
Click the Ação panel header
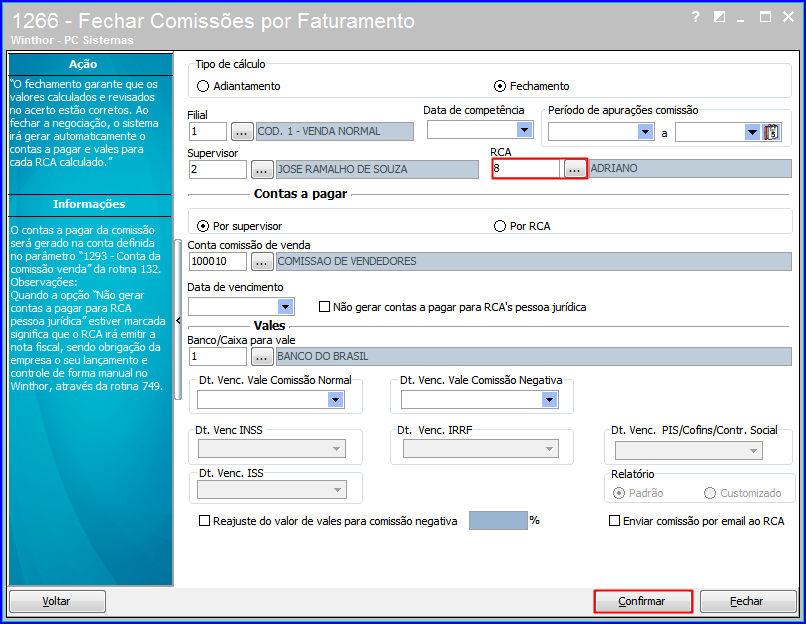[90, 64]
